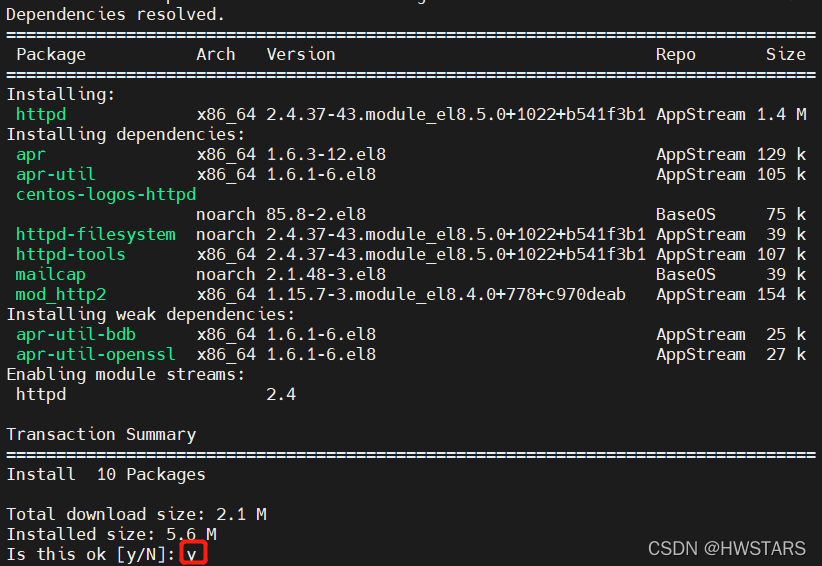822x566 pixels.
Task: Click the green 'apr' package name
Action: (x=31, y=155)
